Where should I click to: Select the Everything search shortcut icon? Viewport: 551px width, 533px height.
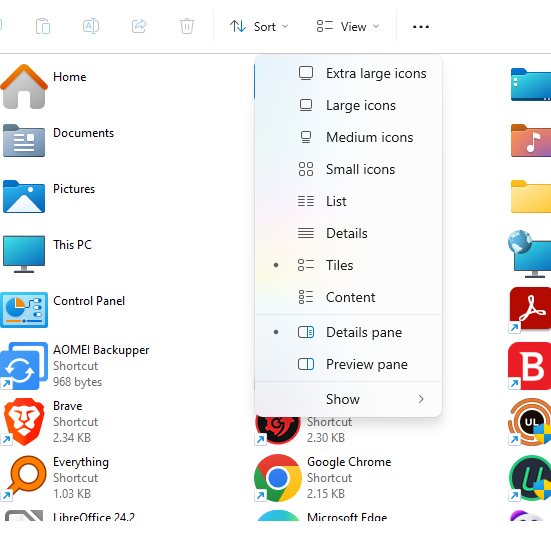click(24, 478)
